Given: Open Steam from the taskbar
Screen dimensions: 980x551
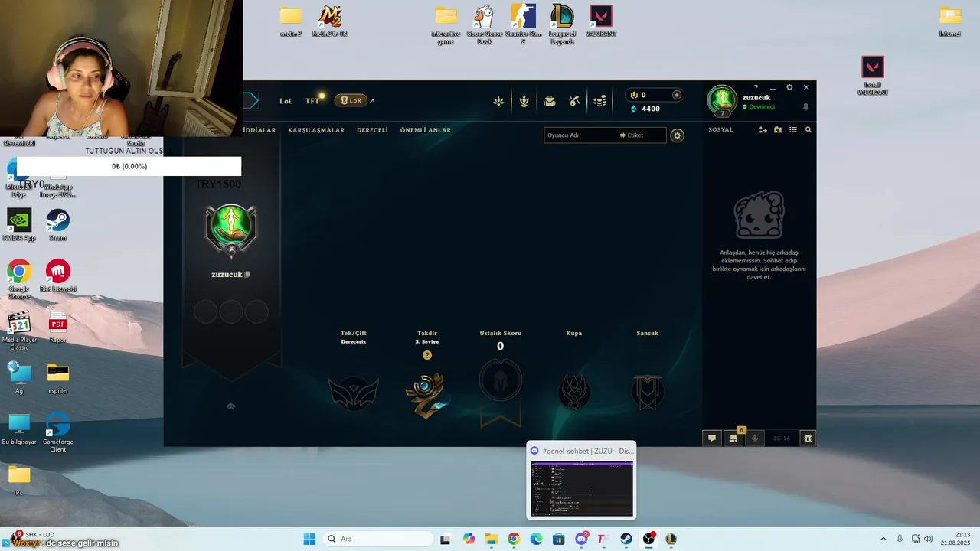Looking at the screenshot, I should [626, 539].
